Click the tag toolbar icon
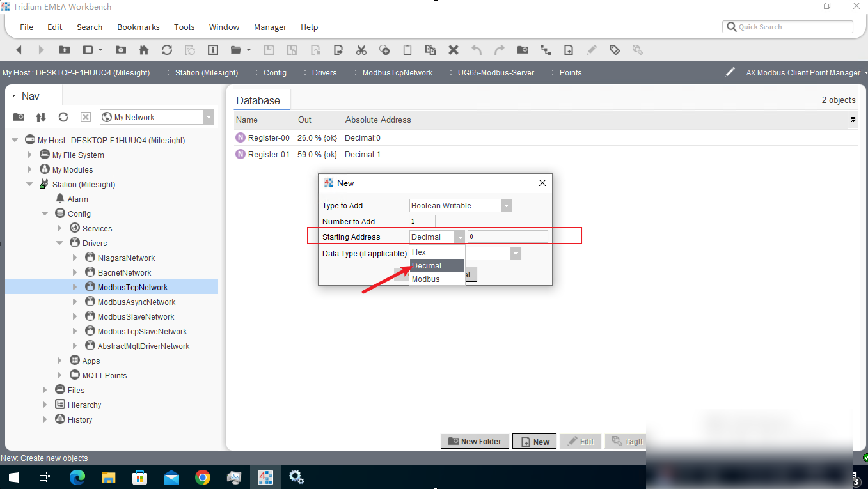The width and height of the screenshot is (868, 489). click(615, 50)
